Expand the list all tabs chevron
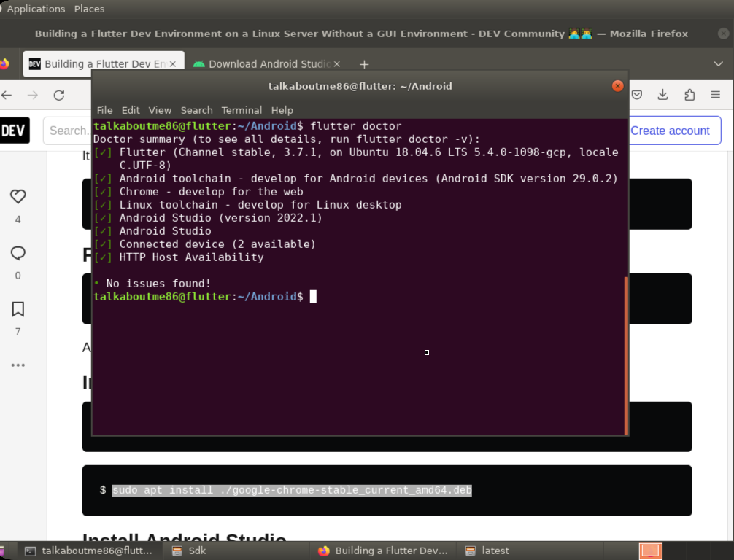 [x=718, y=64]
